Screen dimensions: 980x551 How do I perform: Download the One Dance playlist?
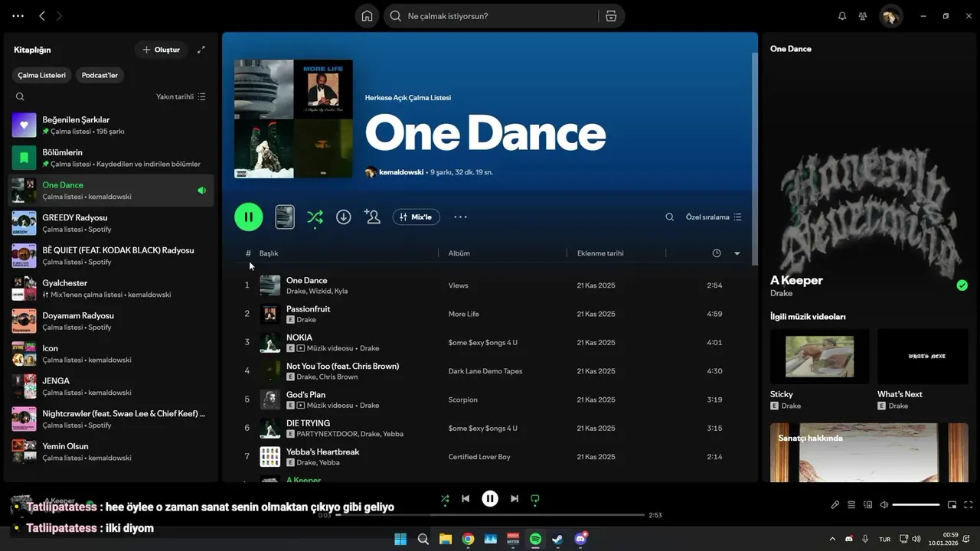point(344,217)
